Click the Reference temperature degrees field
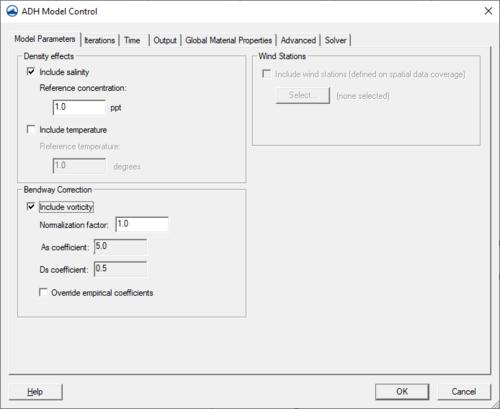The height and width of the screenshot is (409, 500). click(x=79, y=166)
